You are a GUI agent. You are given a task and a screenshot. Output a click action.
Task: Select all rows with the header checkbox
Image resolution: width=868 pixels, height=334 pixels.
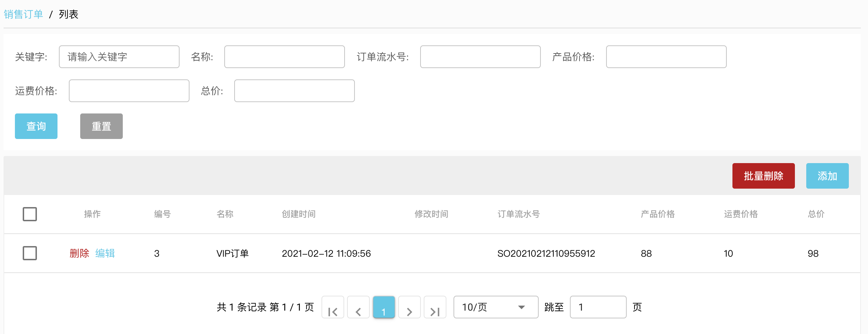(30, 214)
